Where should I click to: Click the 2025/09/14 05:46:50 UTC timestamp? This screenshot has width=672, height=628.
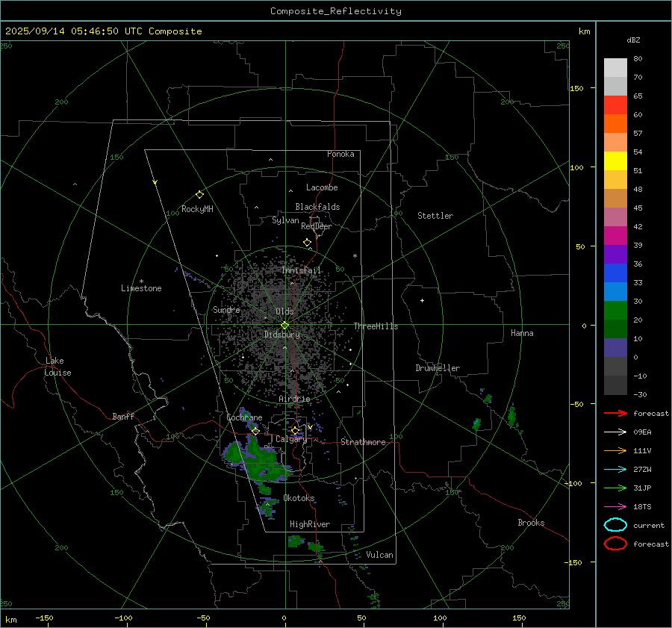click(74, 31)
